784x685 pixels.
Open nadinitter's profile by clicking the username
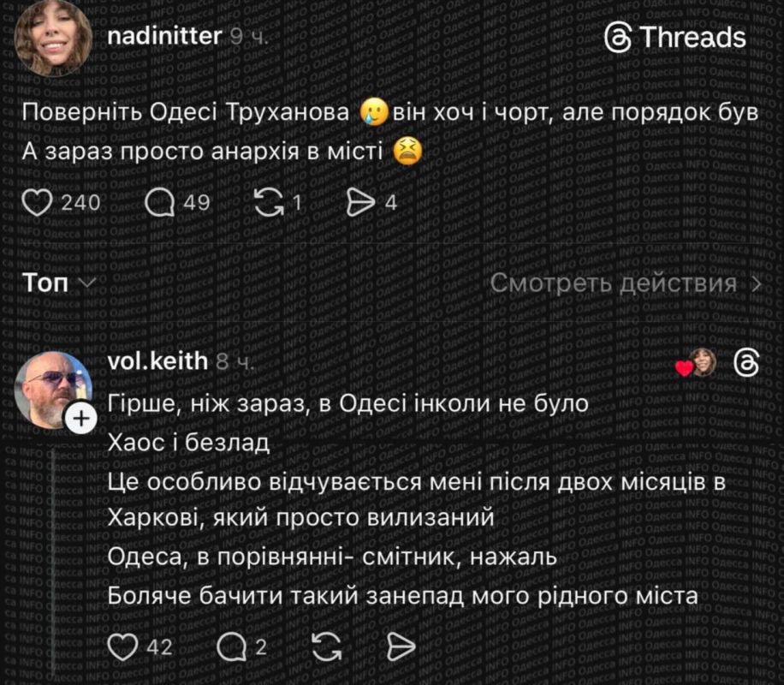[162, 37]
